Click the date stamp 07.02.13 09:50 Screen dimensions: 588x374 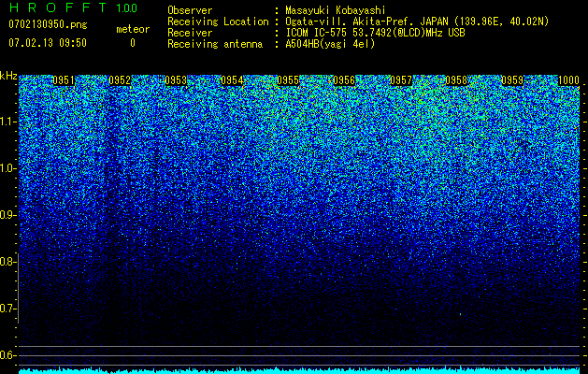coord(48,42)
